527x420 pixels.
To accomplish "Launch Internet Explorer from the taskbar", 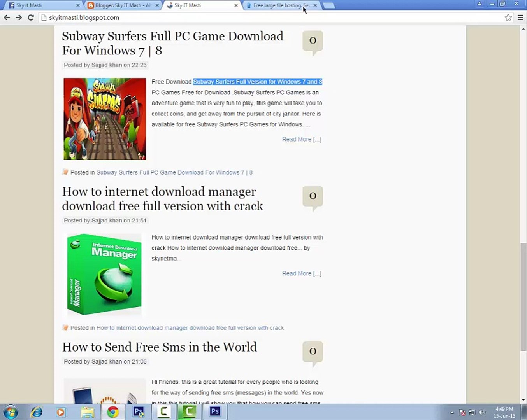I will coord(37,412).
